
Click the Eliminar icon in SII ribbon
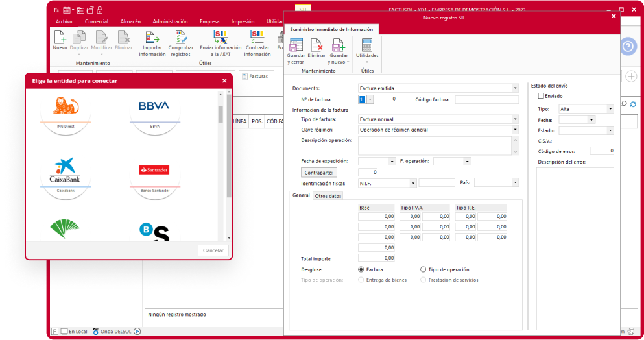click(316, 46)
